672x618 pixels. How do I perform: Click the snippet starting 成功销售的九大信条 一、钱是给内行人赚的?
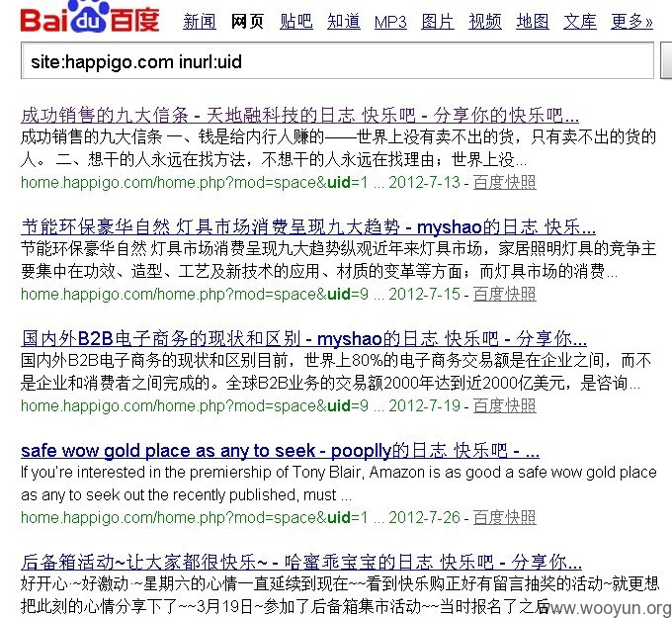[x=339, y=148]
